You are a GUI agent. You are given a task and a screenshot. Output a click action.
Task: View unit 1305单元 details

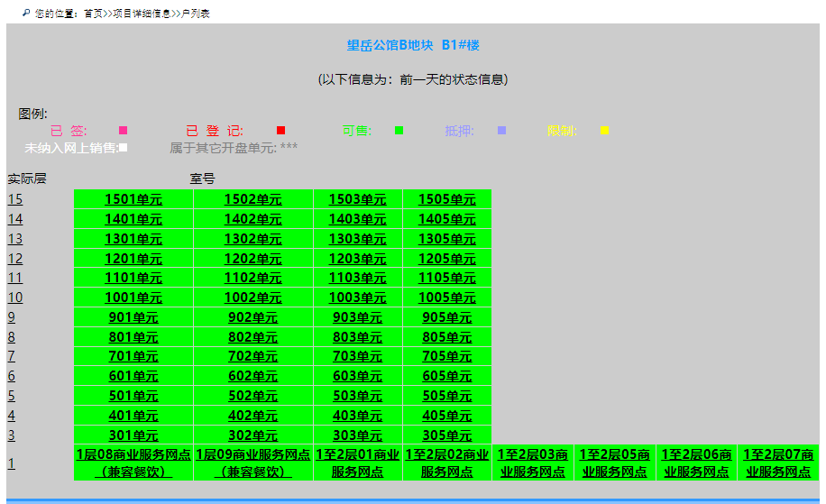click(x=447, y=239)
